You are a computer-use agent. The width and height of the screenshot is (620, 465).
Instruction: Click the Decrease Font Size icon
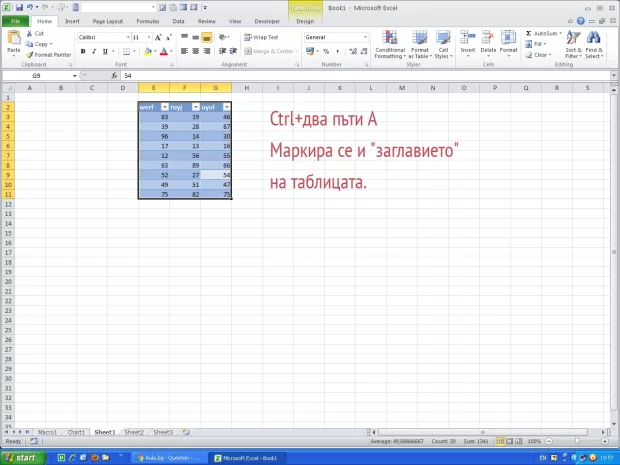169,38
